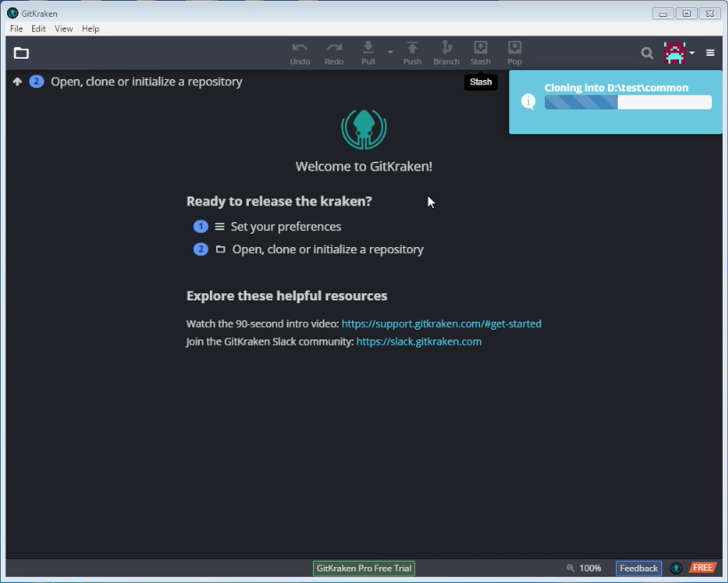Click folder icon in center step 2
This screenshot has width=728, height=583.
click(220, 249)
